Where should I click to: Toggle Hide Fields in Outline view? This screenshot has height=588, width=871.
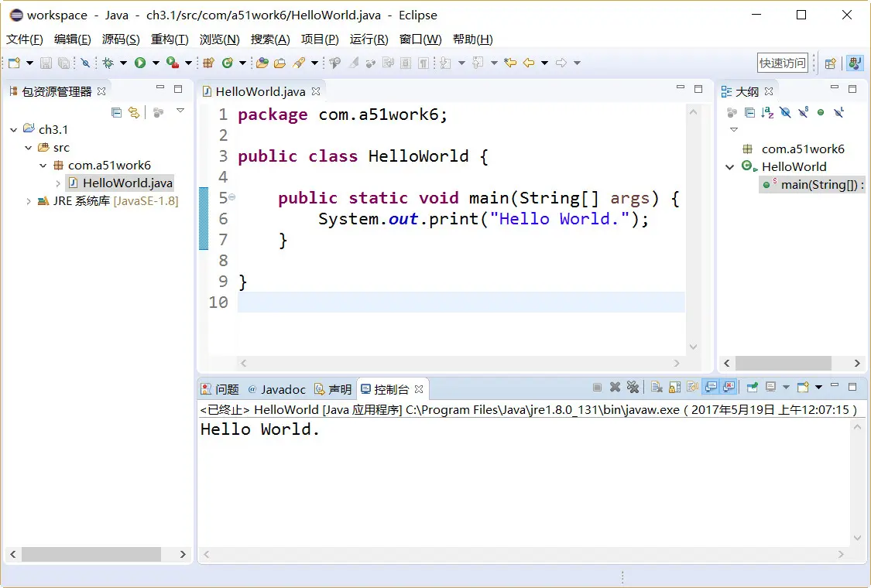coord(785,113)
